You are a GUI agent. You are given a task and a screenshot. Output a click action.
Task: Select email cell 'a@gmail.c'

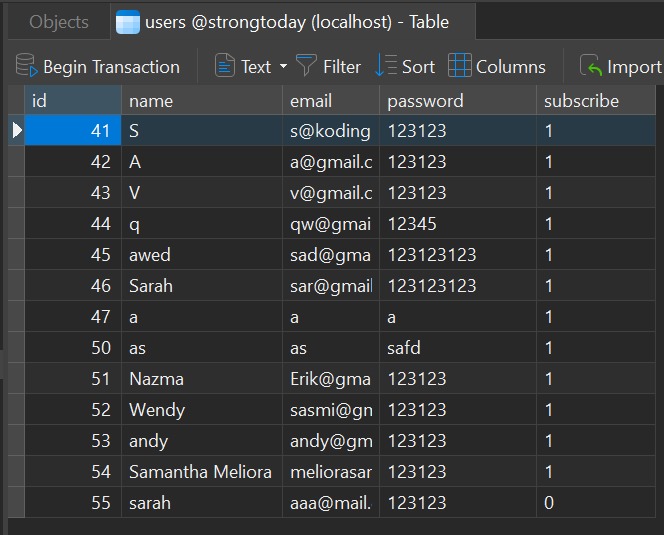(x=331, y=161)
